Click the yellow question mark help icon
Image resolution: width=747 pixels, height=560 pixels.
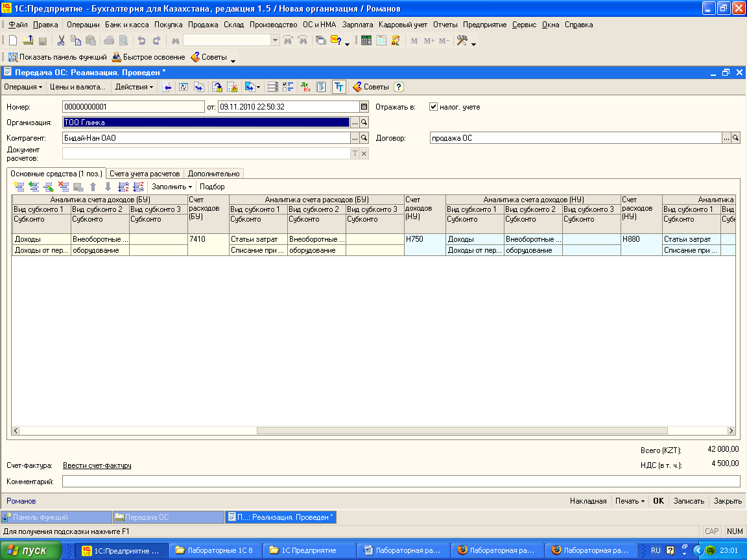[x=399, y=87]
